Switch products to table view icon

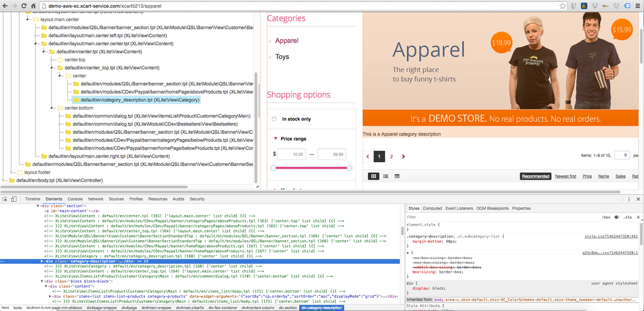397,176
